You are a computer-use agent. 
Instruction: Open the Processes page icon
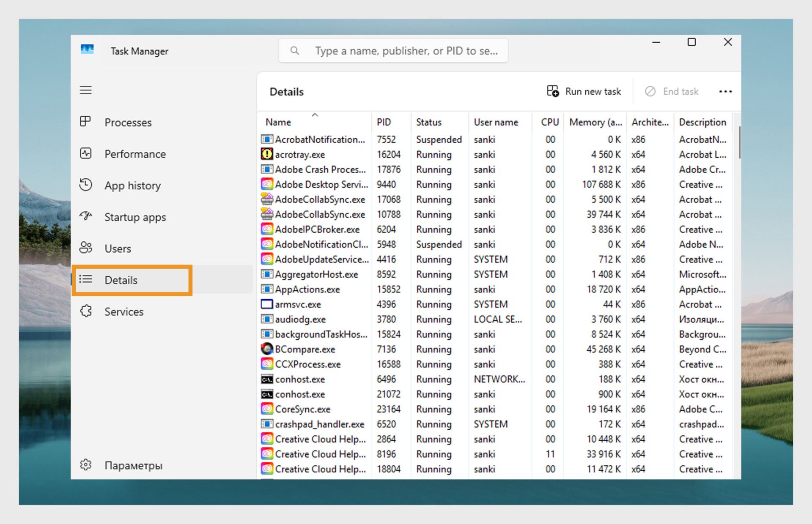85,122
